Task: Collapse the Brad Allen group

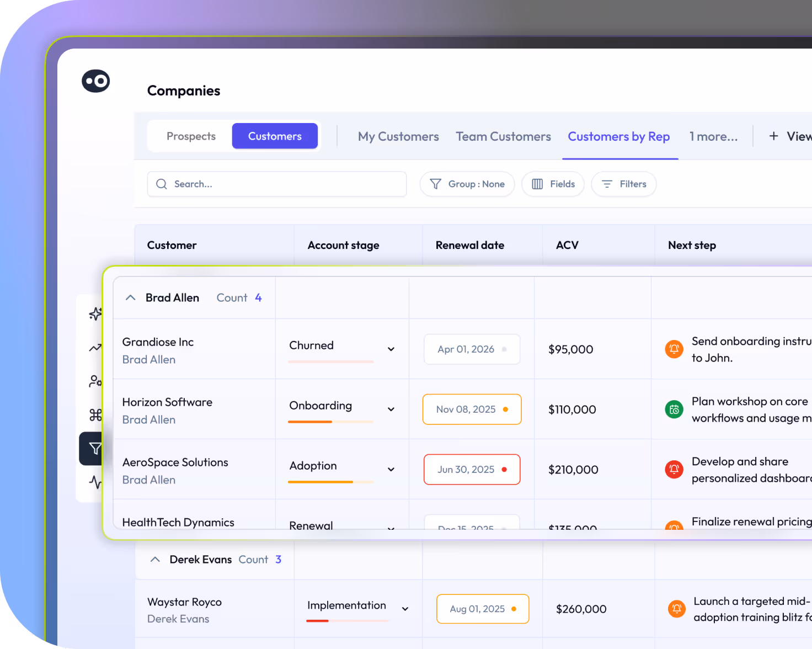Action: tap(130, 297)
